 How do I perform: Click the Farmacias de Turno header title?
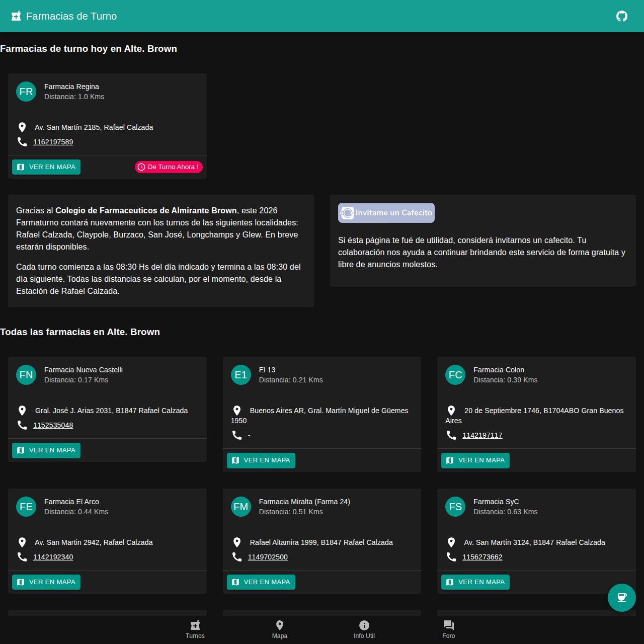click(x=71, y=16)
